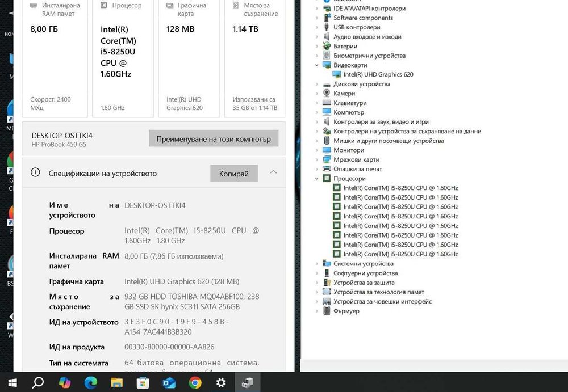This screenshot has width=568, height=392.
Task: Click the Мишки и други посочващи устройства icon
Action: click(327, 141)
